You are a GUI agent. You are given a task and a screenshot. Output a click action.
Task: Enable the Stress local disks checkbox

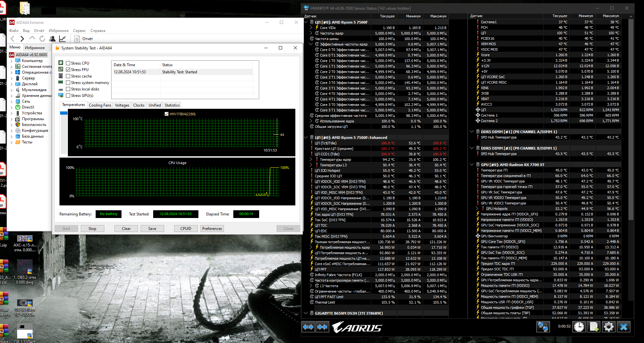(x=68, y=89)
